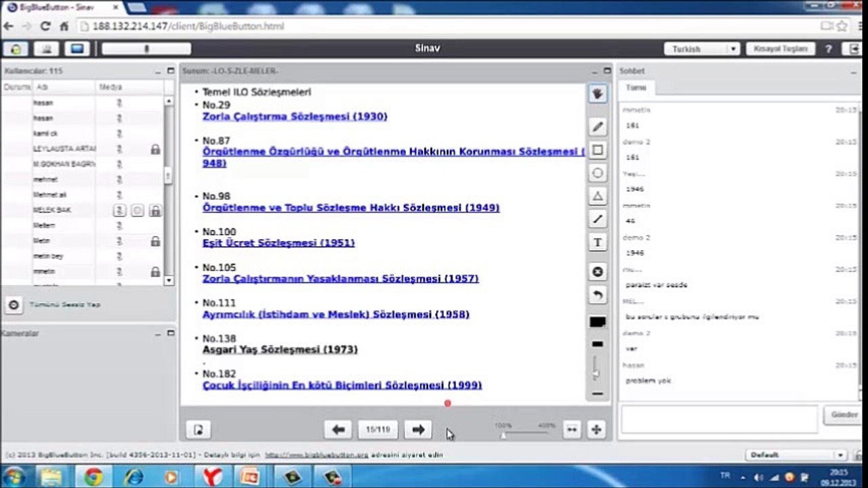Viewport: 868px width, 488px height.
Task: Toggle the lock icon for MELEK BAK
Action: tap(155, 211)
